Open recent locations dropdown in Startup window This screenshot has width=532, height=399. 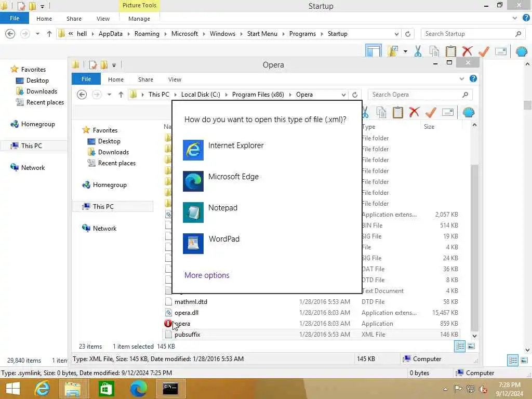pyautogui.click(x=37, y=34)
